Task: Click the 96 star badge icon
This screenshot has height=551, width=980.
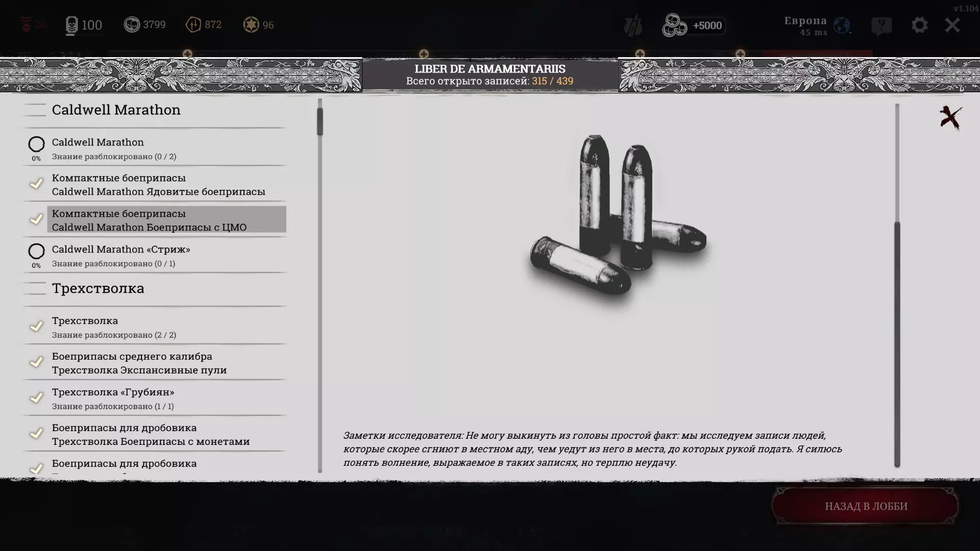Action: tap(251, 24)
